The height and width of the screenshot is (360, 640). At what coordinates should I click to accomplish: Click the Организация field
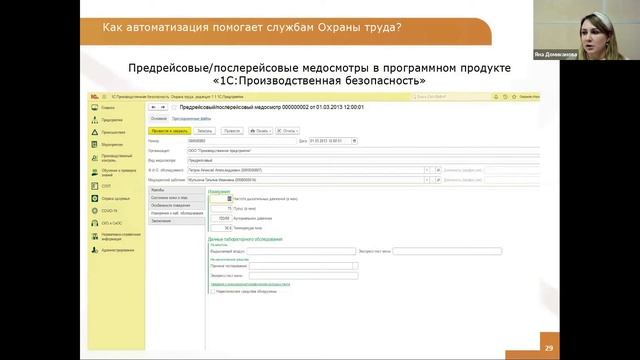click(x=363, y=151)
